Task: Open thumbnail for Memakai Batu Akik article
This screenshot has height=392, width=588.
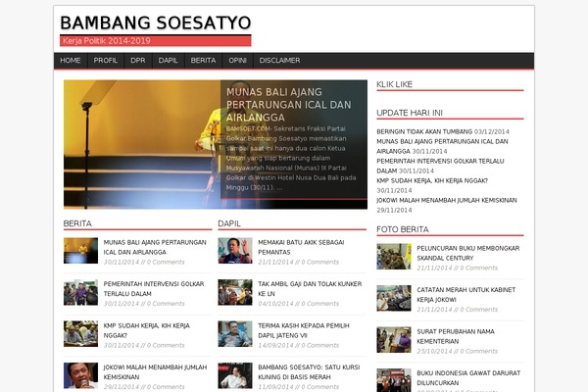Action: 235,251
